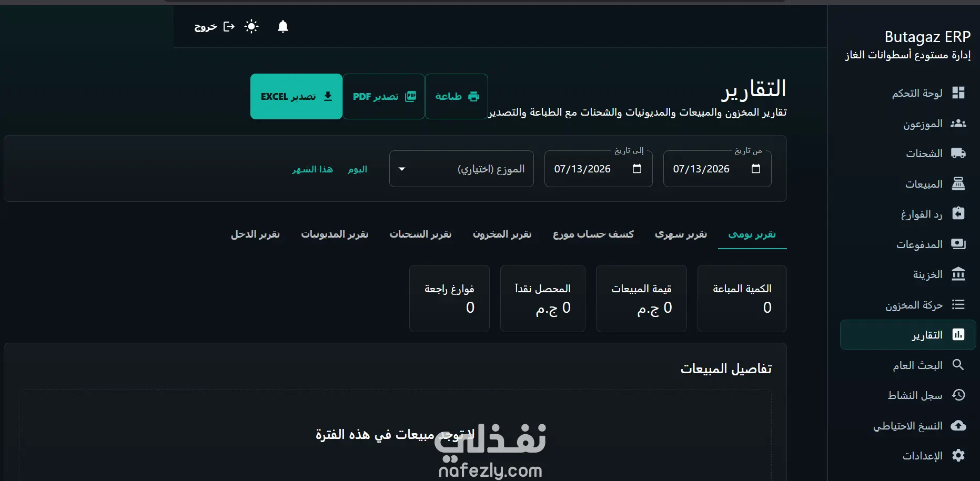Image resolution: width=980 pixels, height=481 pixels.
Task: Expand the distributor dropdown arrow
Action: coord(402,169)
